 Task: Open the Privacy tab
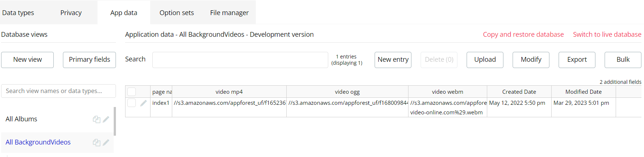(71, 13)
